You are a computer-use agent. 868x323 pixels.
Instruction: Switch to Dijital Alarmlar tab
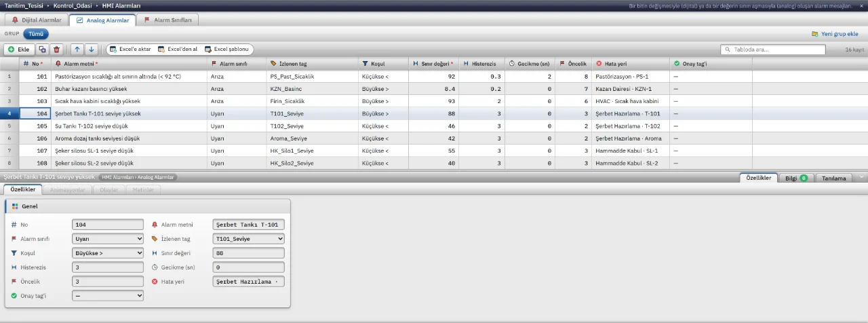tap(37, 20)
